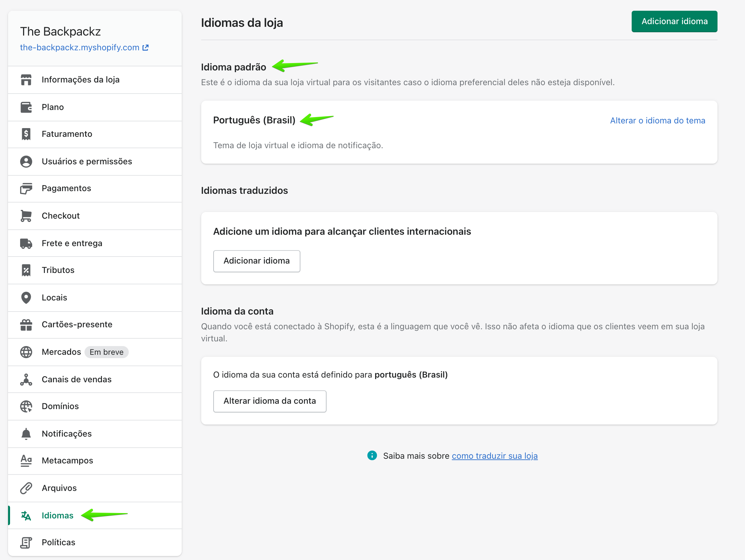This screenshot has height=560, width=745.
Task: Click the Faturamento receipt icon
Action: (x=26, y=134)
